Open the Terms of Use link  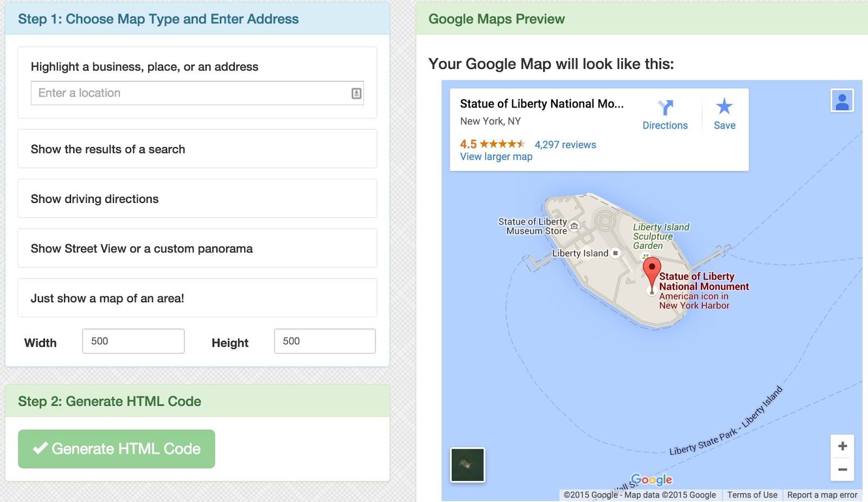752,495
